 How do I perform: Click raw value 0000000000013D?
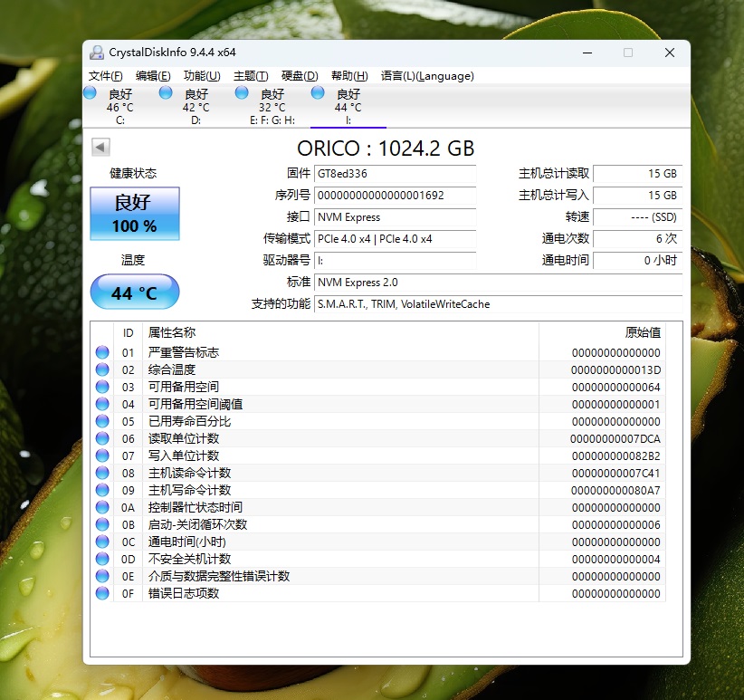(615, 369)
